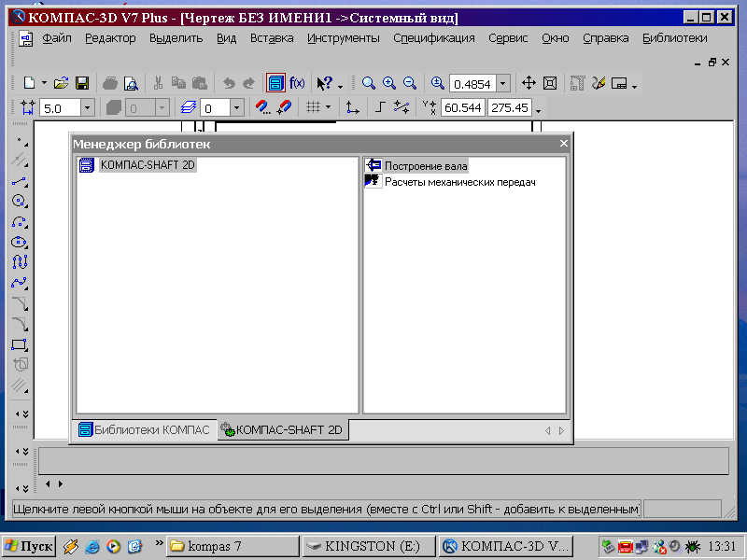Click the local coordinate system icon
The height and width of the screenshot is (560, 747).
(352, 107)
